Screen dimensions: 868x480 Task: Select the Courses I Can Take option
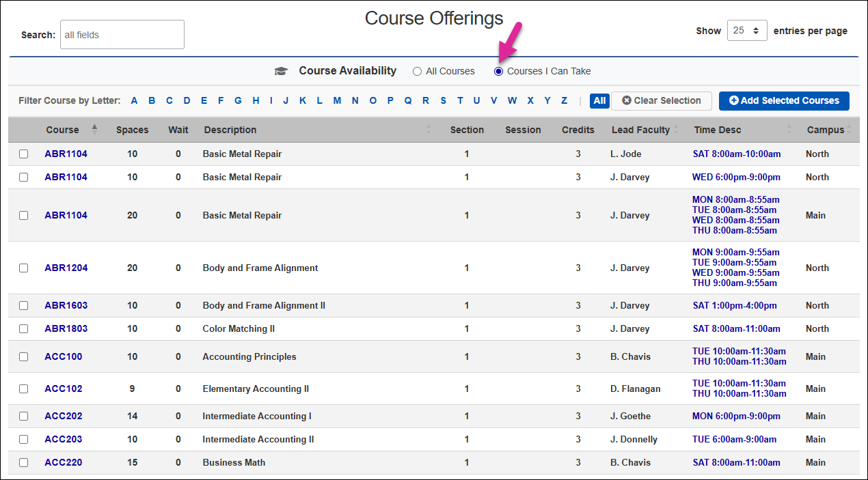(x=498, y=71)
